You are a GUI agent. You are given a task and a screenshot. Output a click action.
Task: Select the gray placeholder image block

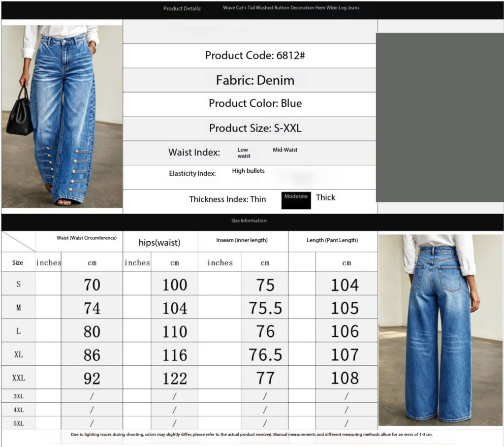440,117
